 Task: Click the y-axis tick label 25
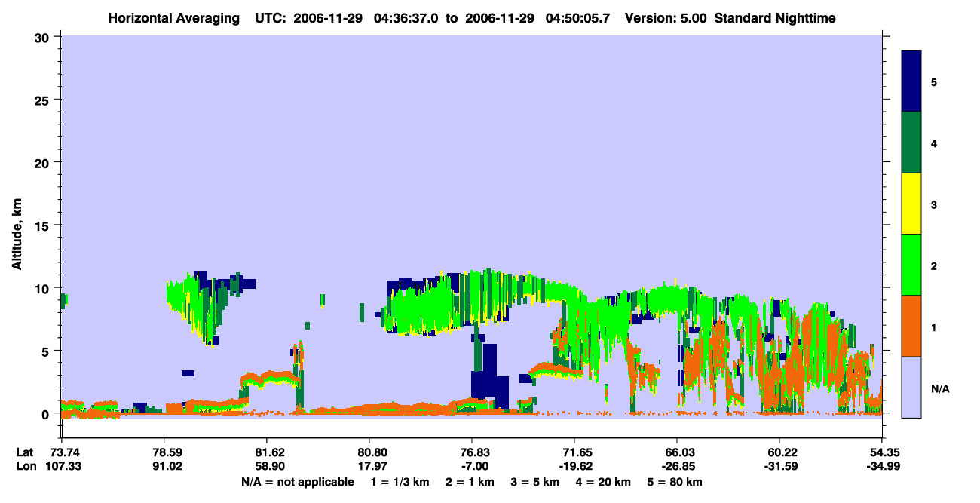[x=44, y=100]
